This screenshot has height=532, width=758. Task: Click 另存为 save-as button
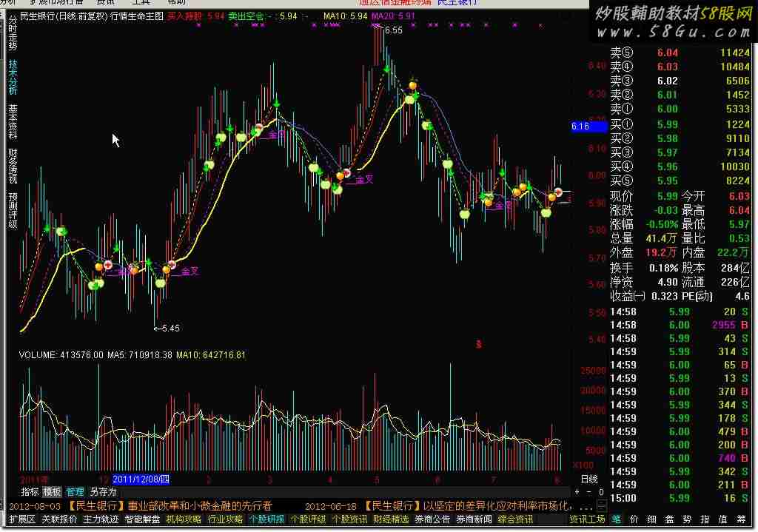103,492
